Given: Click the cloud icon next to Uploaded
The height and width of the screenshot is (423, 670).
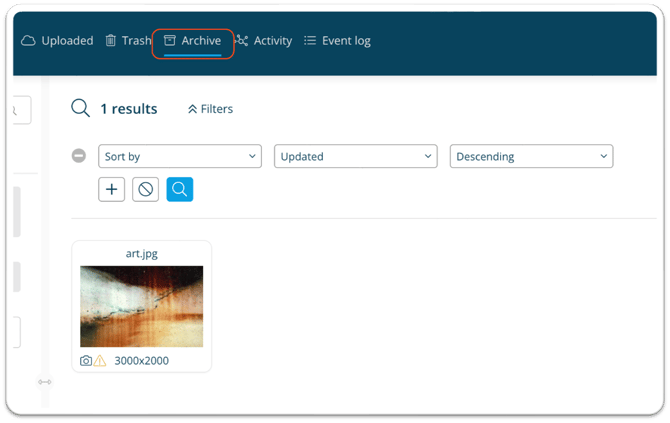Looking at the screenshot, I should click(x=28, y=41).
